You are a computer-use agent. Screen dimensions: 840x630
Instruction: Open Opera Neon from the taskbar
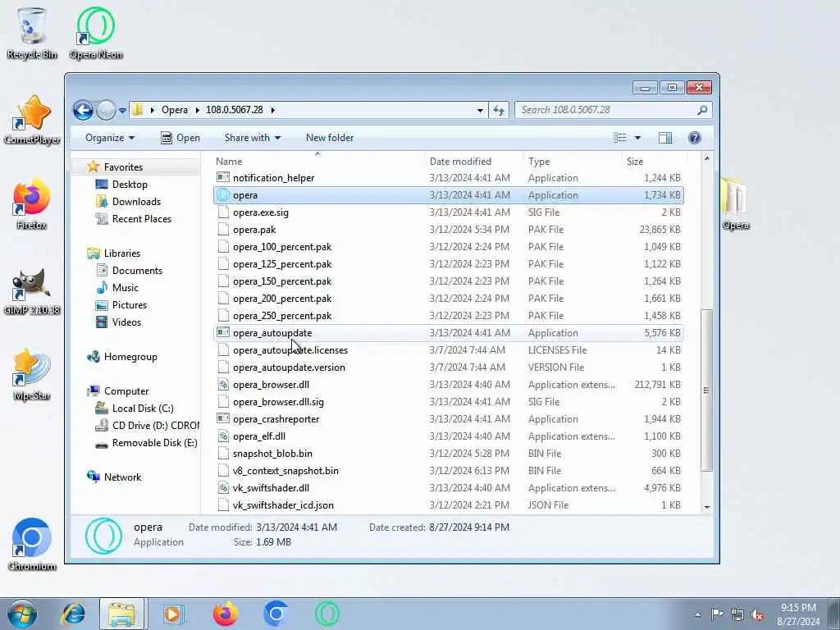[327, 614]
